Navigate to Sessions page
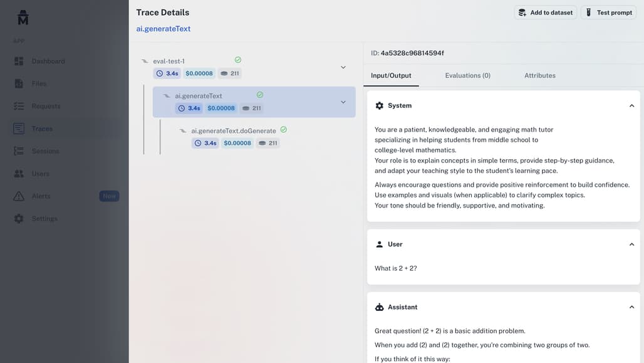Screen dimensions: 644x363 [x=45, y=151]
